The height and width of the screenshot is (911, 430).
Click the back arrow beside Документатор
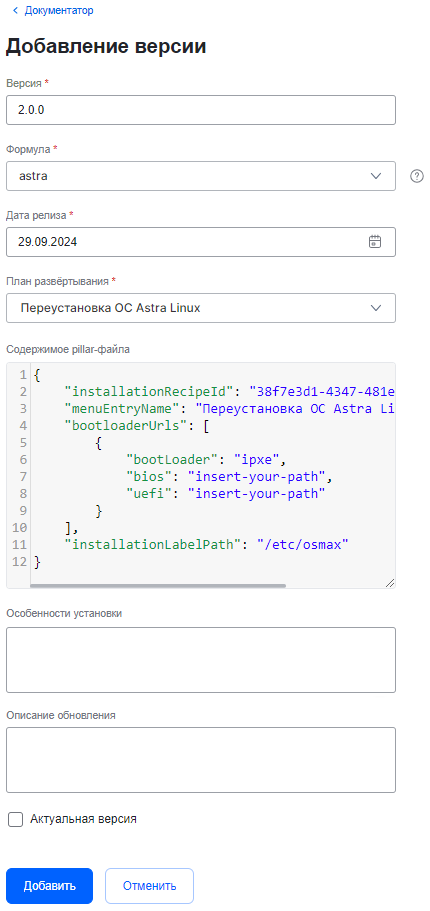[x=15, y=10]
